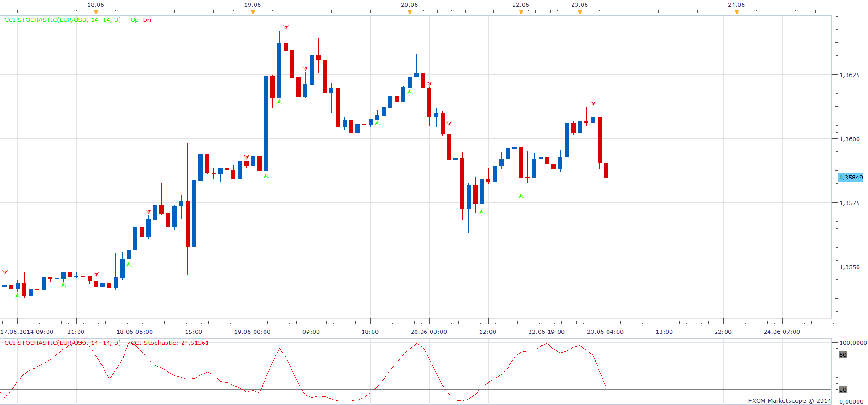Select the "24.06 07:00" time axis label
This screenshot has width=868, height=405.
pos(782,332)
